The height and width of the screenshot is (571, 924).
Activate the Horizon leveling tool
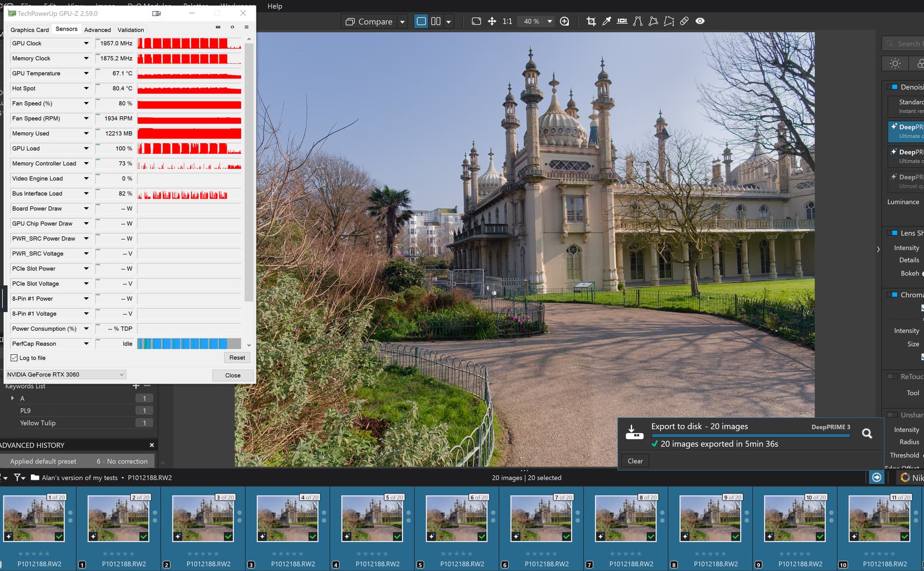pos(622,21)
